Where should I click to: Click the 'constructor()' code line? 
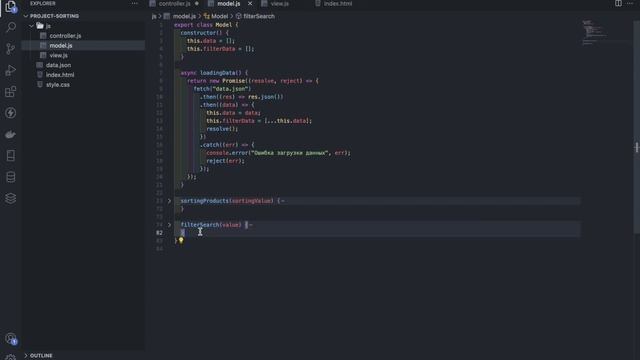(x=204, y=33)
